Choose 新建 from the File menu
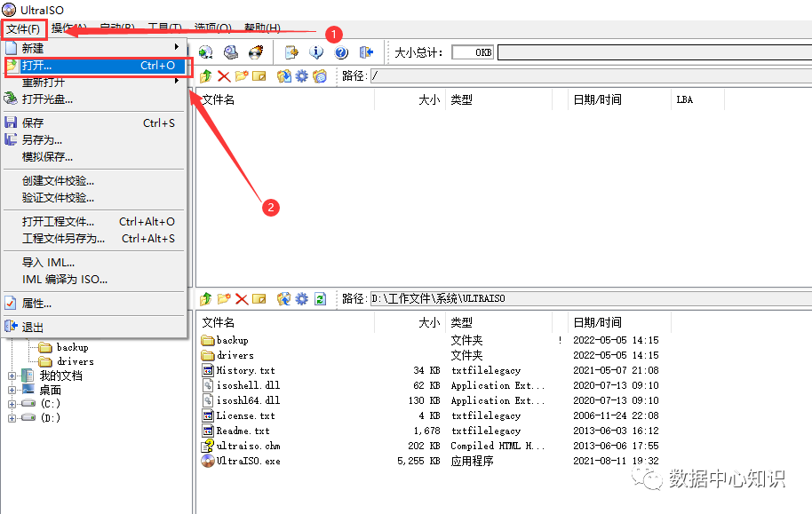 (x=93, y=48)
